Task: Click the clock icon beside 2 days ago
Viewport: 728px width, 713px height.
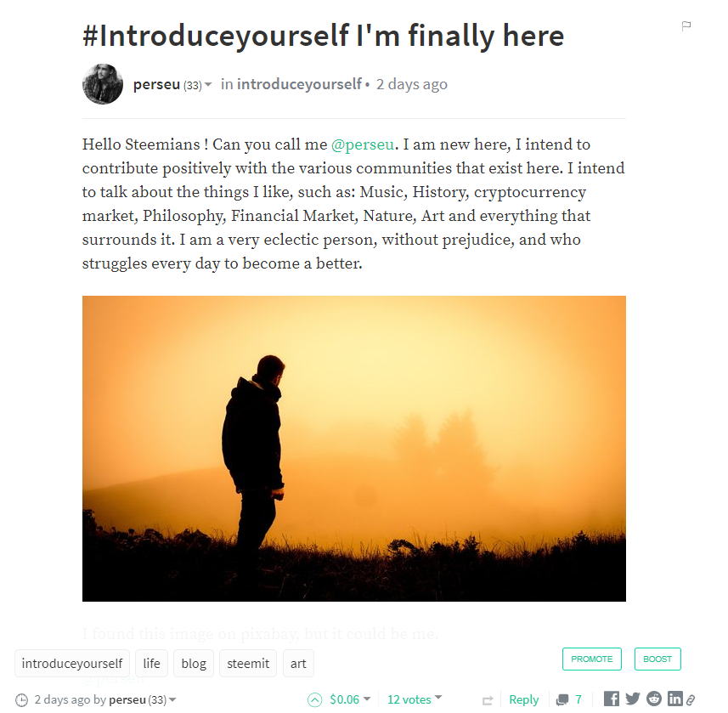Action: click(22, 699)
